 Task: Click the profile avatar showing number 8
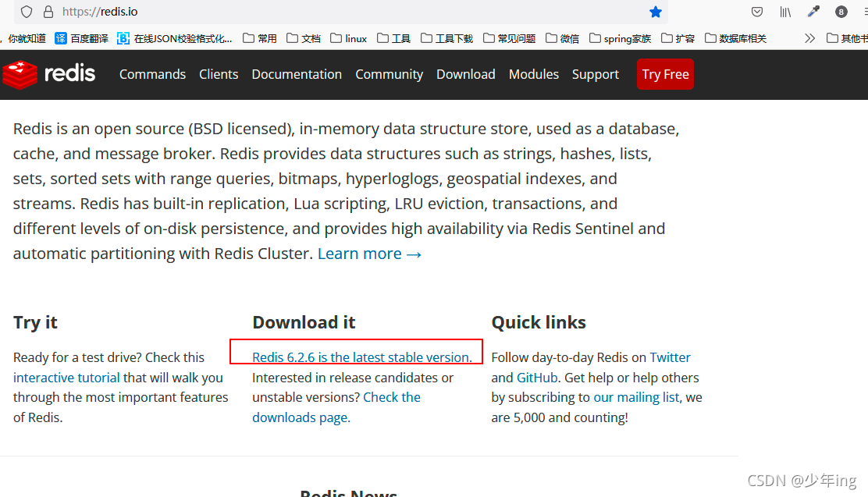coord(841,12)
